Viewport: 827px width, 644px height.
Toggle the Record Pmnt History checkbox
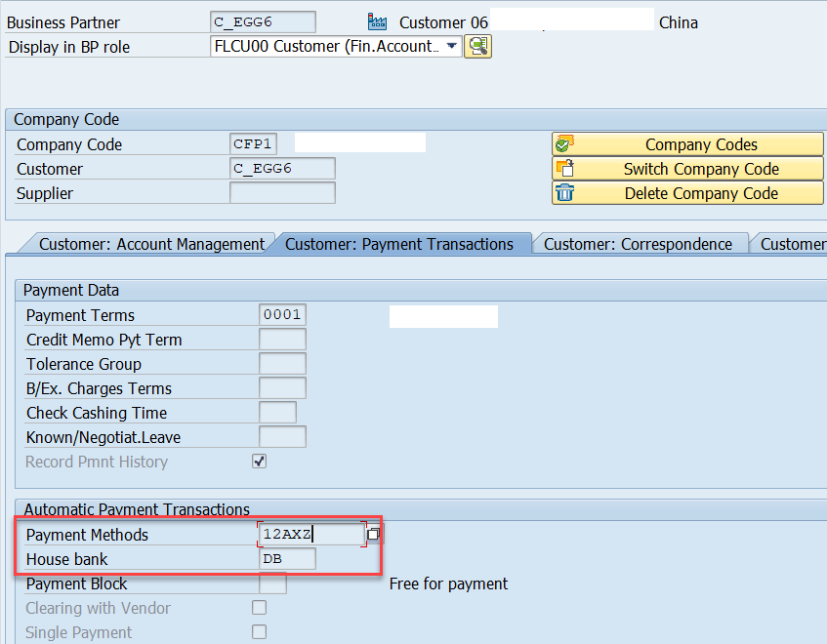click(x=259, y=461)
